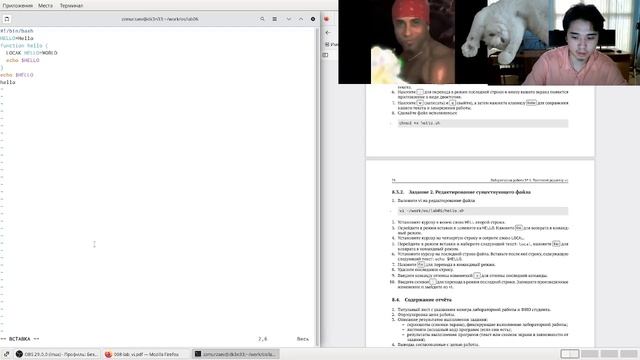Click the Firefox logo tab icon
The width and height of the screenshot is (640, 360).
tap(327, 19)
